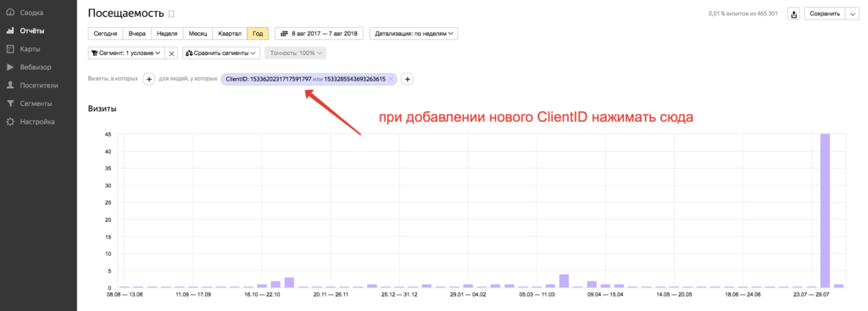Open the date range picker 8 авг 2017
Viewport: 868px width, 311px height.
[x=319, y=34]
